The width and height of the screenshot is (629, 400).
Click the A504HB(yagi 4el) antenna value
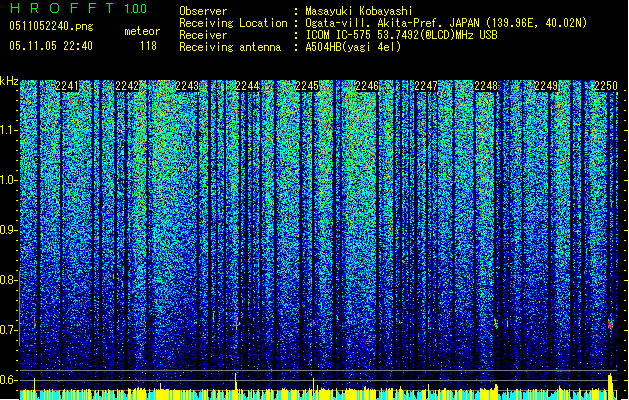[353, 47]
